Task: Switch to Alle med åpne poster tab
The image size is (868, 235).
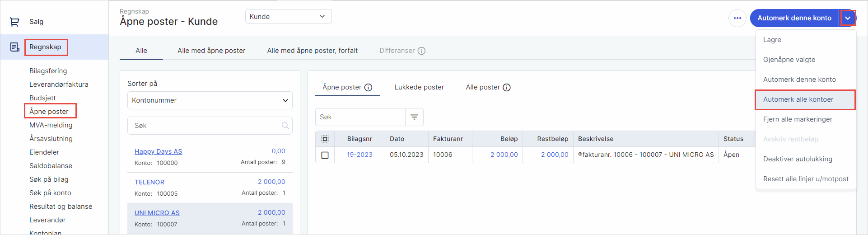Action: click(211, 51)
